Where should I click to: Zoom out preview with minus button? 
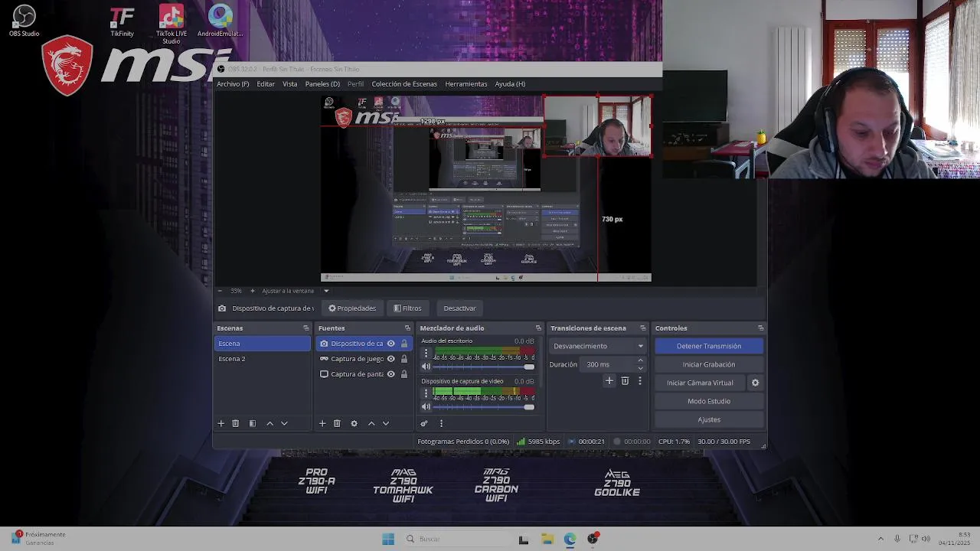[220, 291]
